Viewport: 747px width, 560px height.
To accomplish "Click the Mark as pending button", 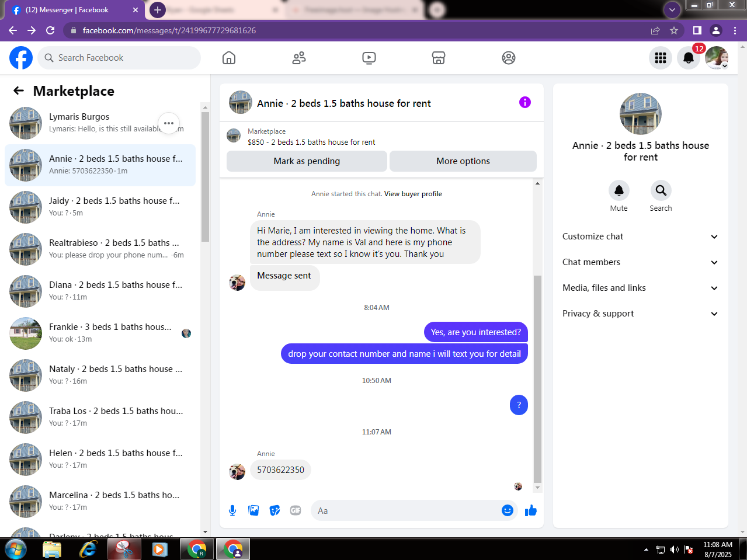I will click(x=307, y=161).
